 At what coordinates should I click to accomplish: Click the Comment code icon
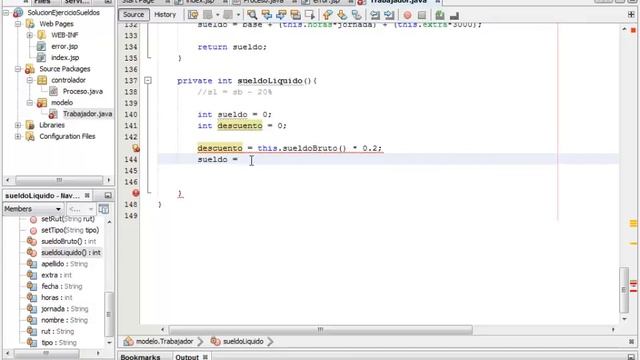pos(440,15)
